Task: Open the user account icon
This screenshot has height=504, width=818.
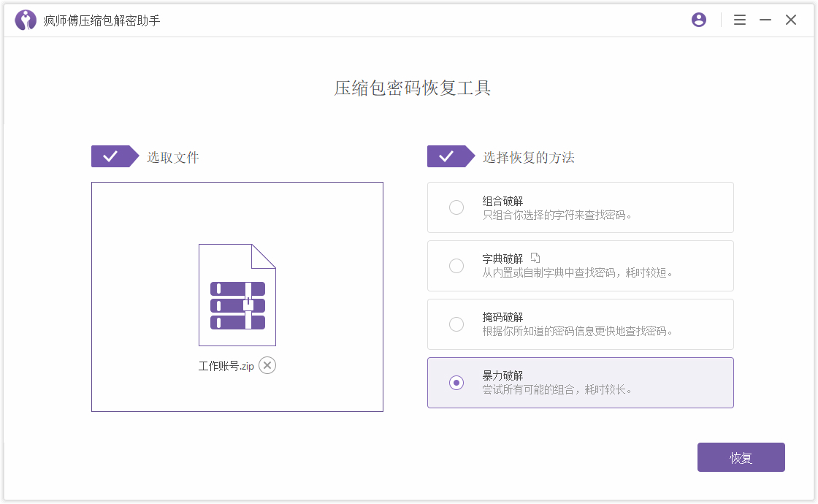Action: [x=698, y=20]
